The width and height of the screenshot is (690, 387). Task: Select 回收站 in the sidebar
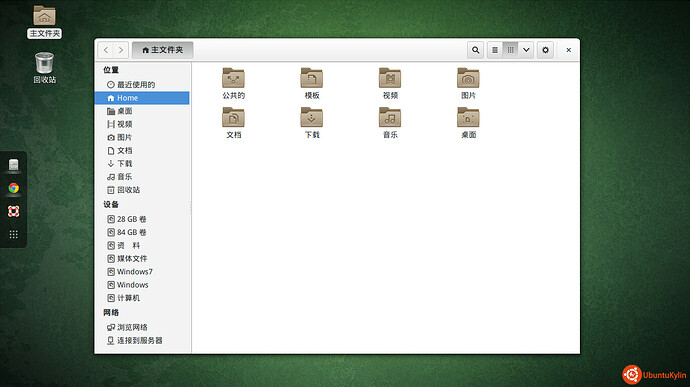[142, 190]
